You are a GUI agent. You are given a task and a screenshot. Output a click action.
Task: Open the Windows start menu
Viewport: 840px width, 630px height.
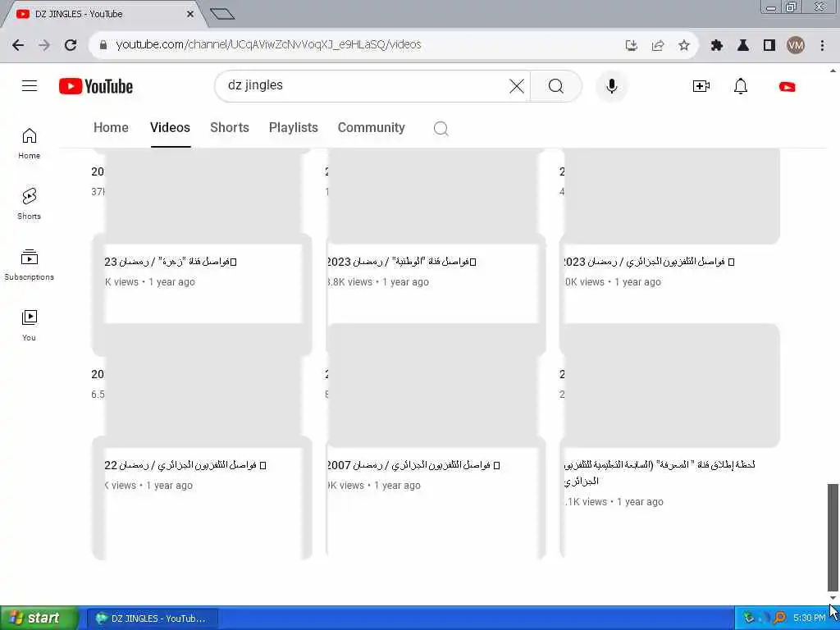click(39, 619)
